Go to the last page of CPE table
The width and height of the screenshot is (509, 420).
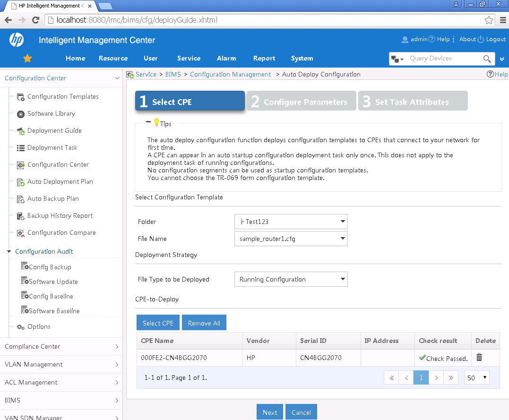click(451, 377)
